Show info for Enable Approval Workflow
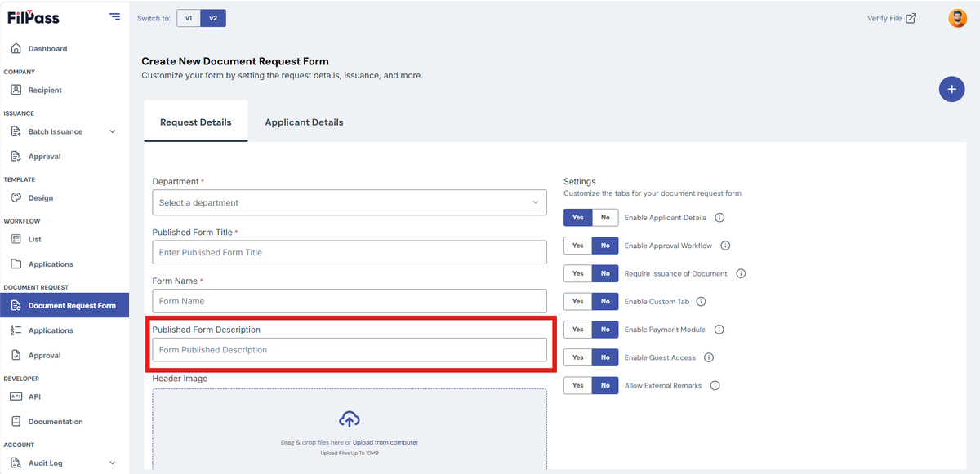Image resolution: width=980 pixels, height=474 pixels. [x=725, y=246]
